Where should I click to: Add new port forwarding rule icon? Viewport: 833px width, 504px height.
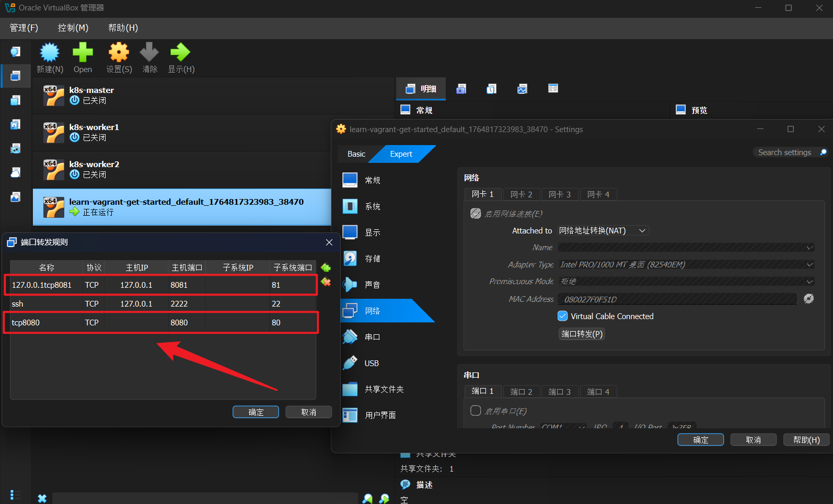point(326,268)
